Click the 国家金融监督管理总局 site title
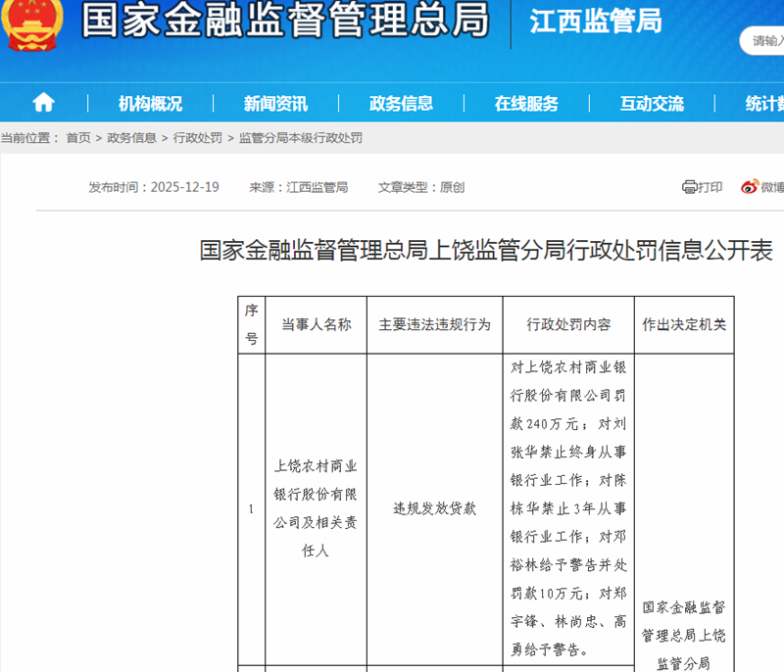Screen dimensions: 784x672 [x=284, y=22]
